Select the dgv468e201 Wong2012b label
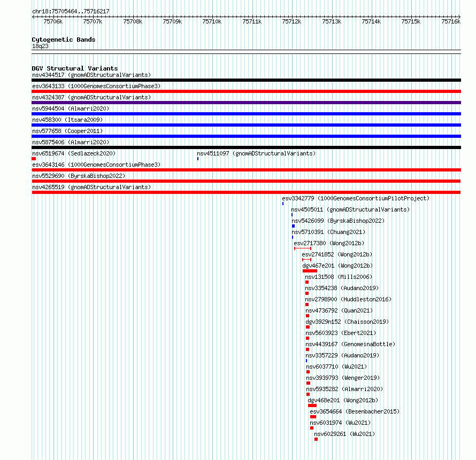 point(343,400)
